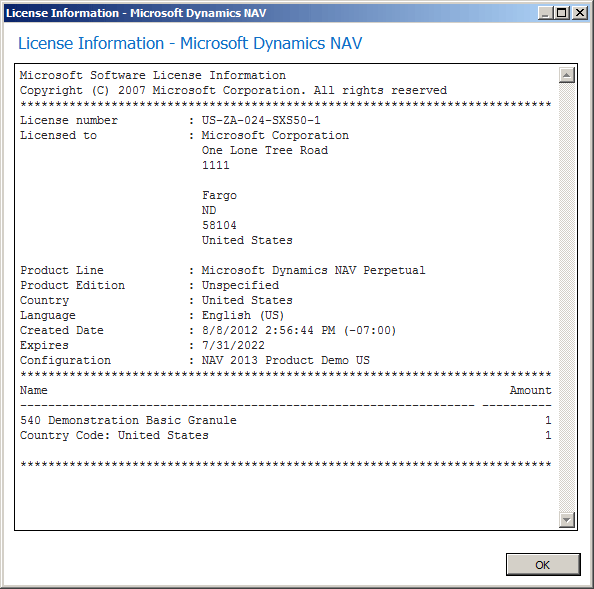Image resolution: width=594 pixels, height=589 pixels.
Task: Click the Name column header
Action: tap(34, 390)
